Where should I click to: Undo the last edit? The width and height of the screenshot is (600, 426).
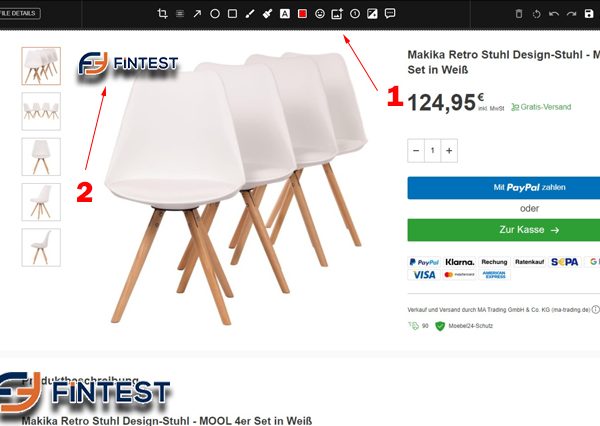(x=554, y=14)
